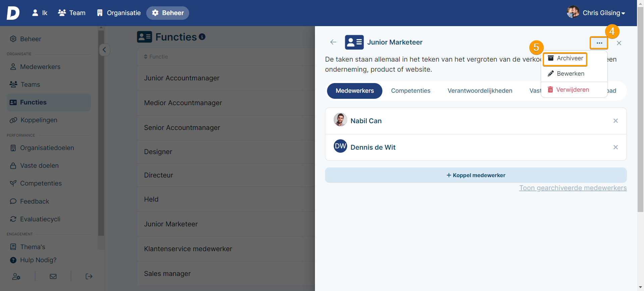Click the back arrow in the detail panel
The image size is (644, 291).
333,42
